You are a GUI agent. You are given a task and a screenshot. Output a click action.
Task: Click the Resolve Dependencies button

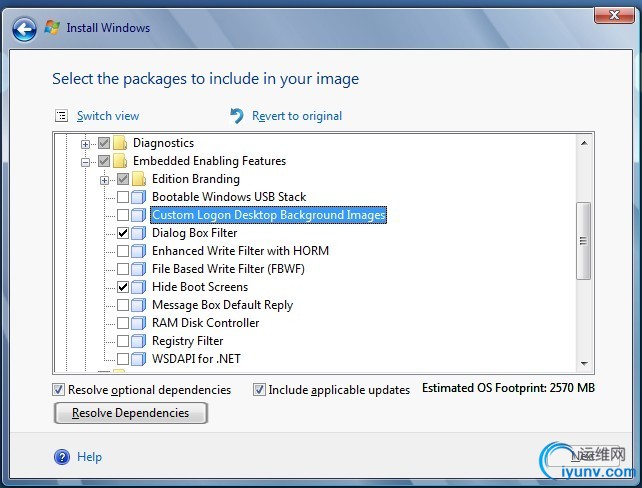tap(131, 413)
